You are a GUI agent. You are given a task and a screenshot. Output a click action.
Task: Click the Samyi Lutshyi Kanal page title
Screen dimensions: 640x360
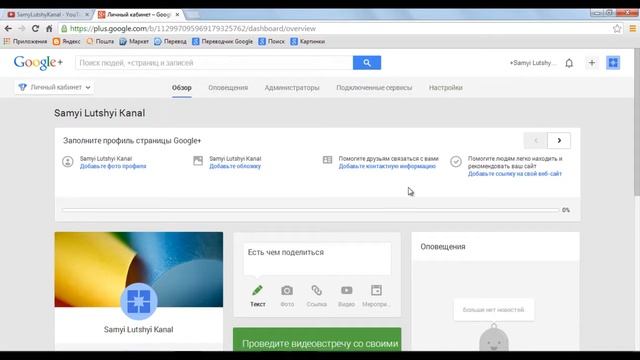(x=100, y=113)
